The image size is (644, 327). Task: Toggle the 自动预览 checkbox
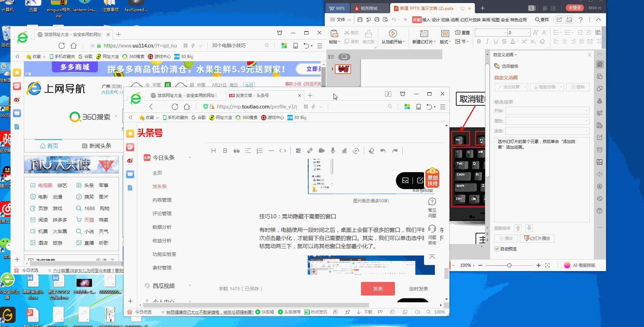tap(497, 249)
